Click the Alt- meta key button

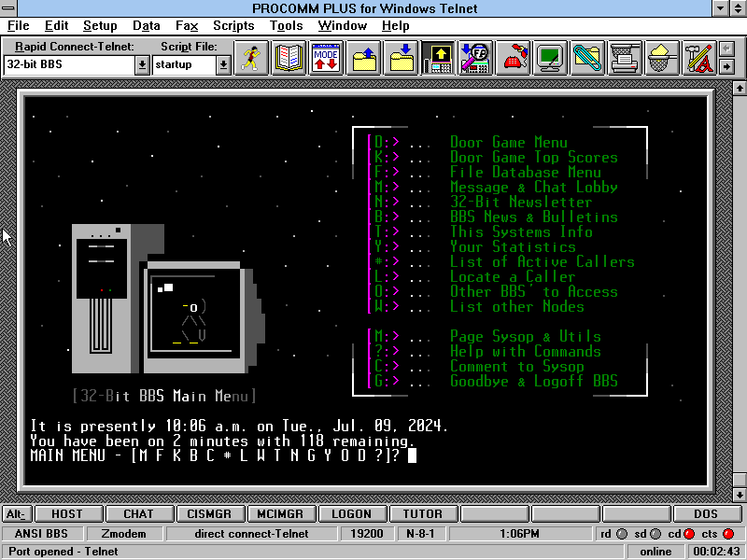(16, 514)
